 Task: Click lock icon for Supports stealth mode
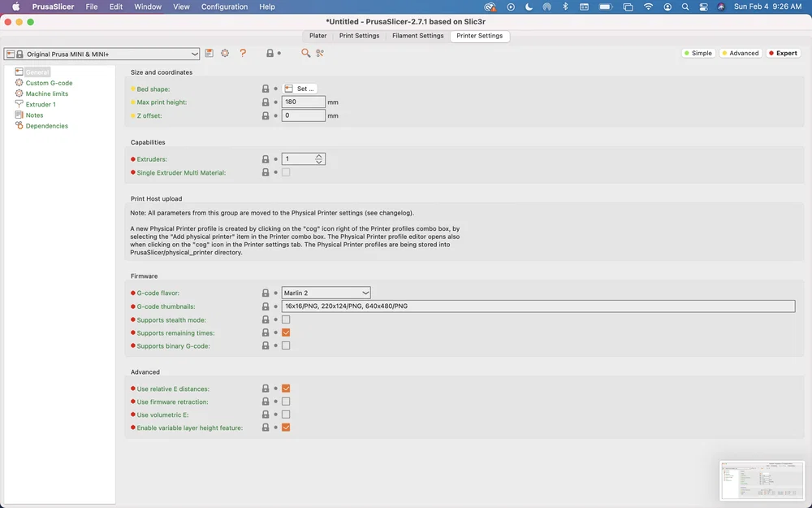pyautogui.click(x=266, y=319)
